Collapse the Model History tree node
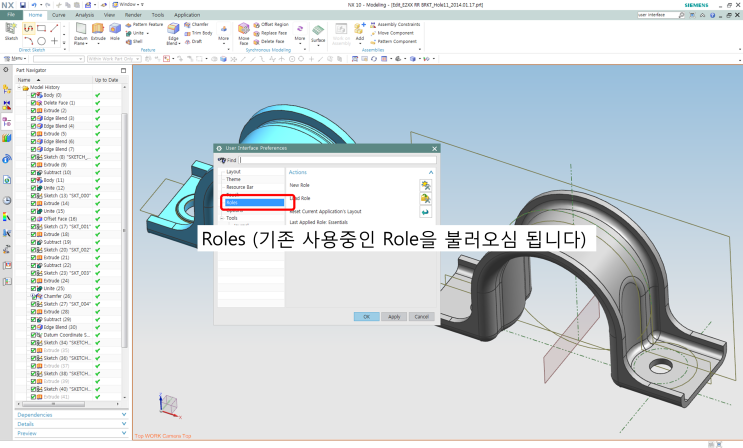The image size is (743, 448). click(x=19, y=88)
